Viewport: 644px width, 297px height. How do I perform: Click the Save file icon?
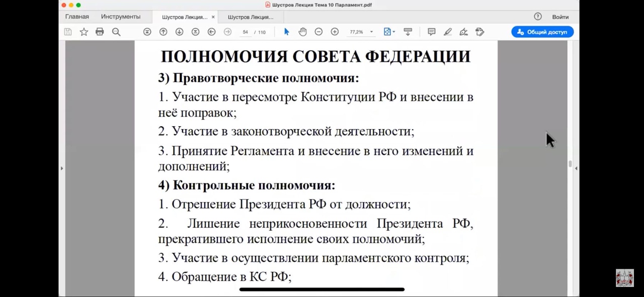(68, 32)
